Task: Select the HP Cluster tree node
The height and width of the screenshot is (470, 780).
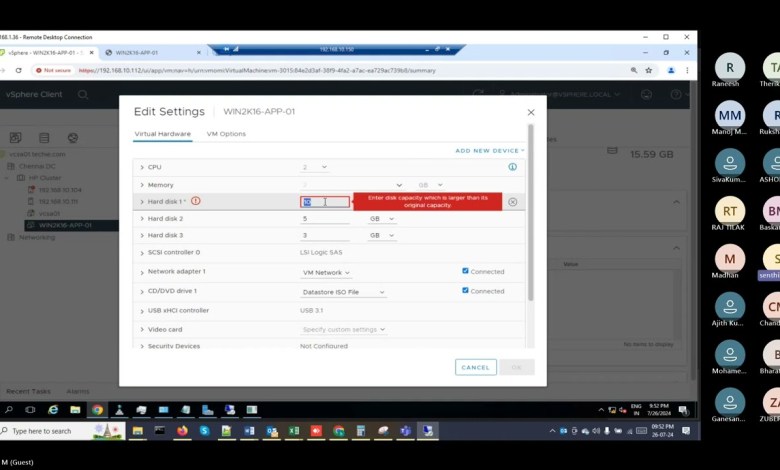Action: [45, 178]
